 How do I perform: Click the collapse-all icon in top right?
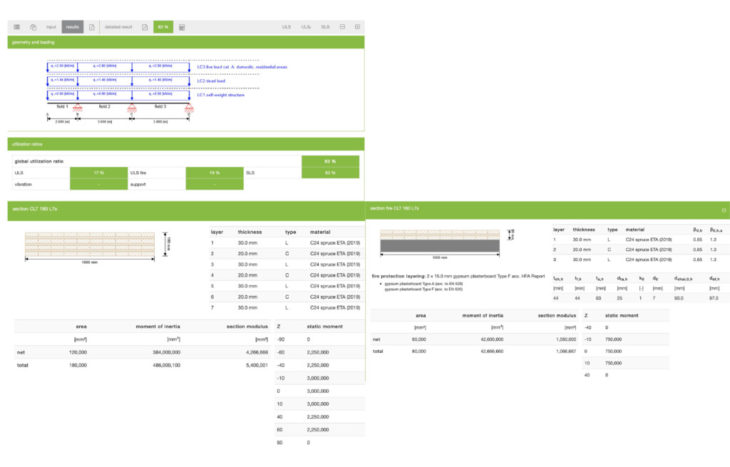coord(342,26)
